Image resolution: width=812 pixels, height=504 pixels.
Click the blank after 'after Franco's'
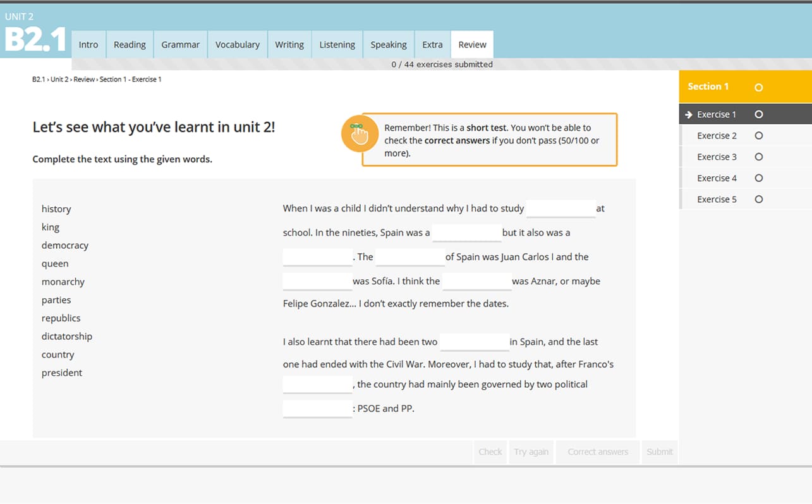pos(317,384)
